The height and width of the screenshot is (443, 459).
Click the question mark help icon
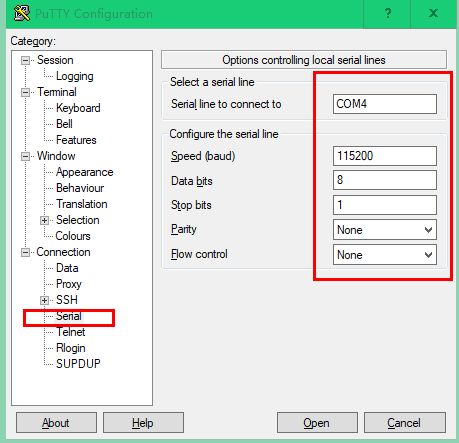pos(388,13)
